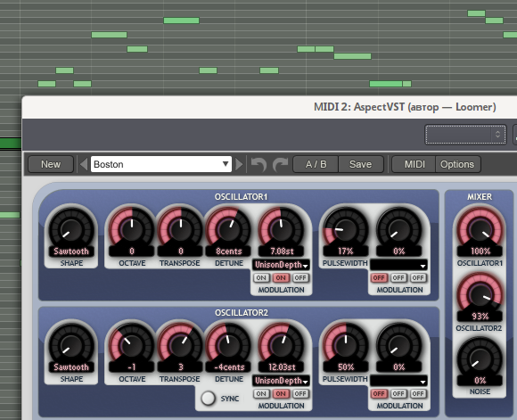Screen dimensions: 517x420
Task: Toggle highlighted OFF button in Oscillator2 pulsewidth modulation
Action: point(379,393)
